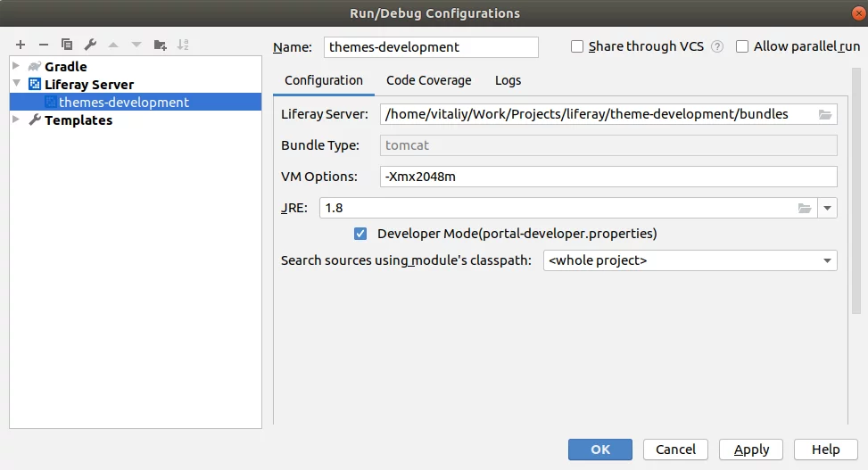Remove configuration with the minus icon
The width and height of the screenshot is (868, 470).
(x=44, y=45)
